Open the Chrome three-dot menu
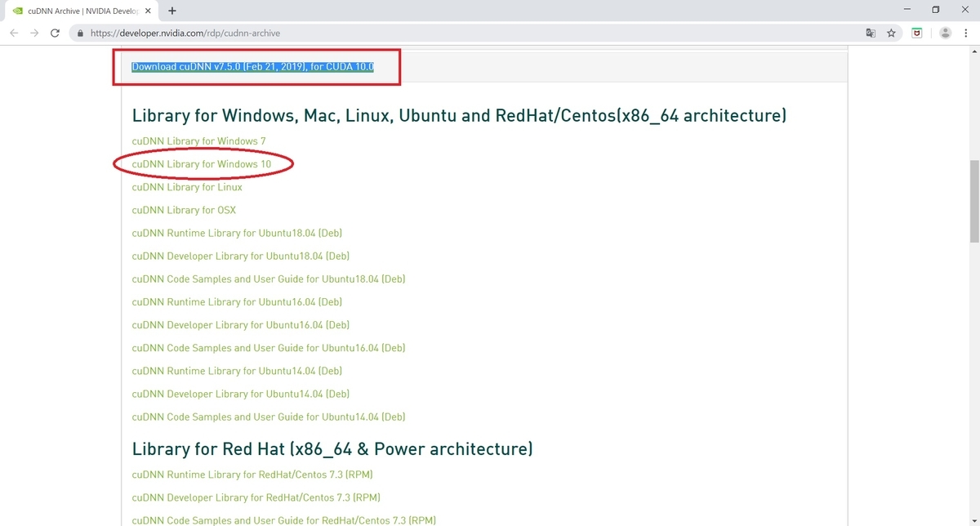The image size is (980, 526). coord(966,33)
